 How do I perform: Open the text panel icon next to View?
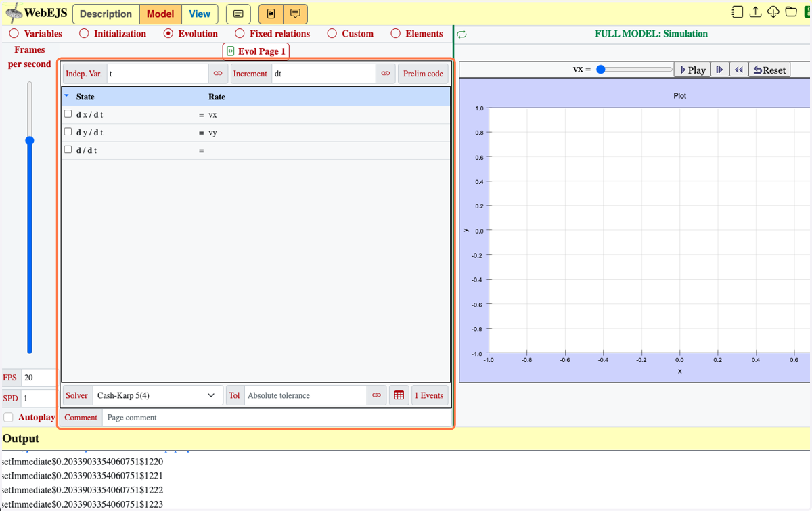point(238,14)
